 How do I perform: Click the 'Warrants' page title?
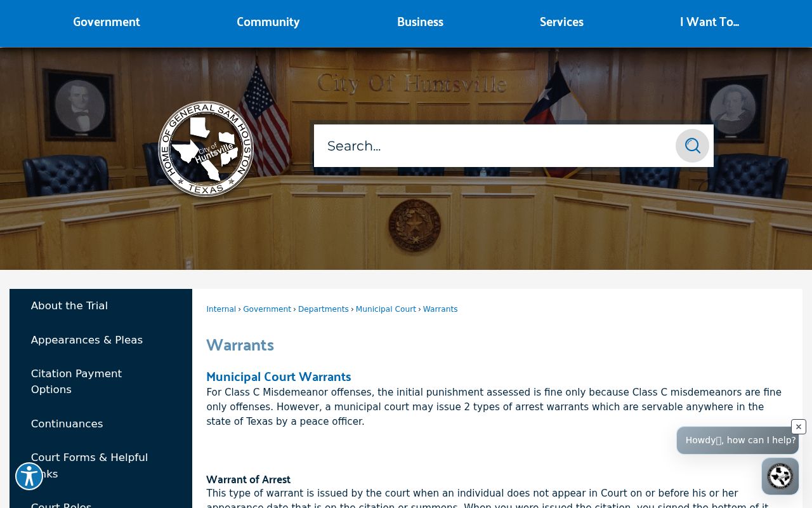pos(240,345)
